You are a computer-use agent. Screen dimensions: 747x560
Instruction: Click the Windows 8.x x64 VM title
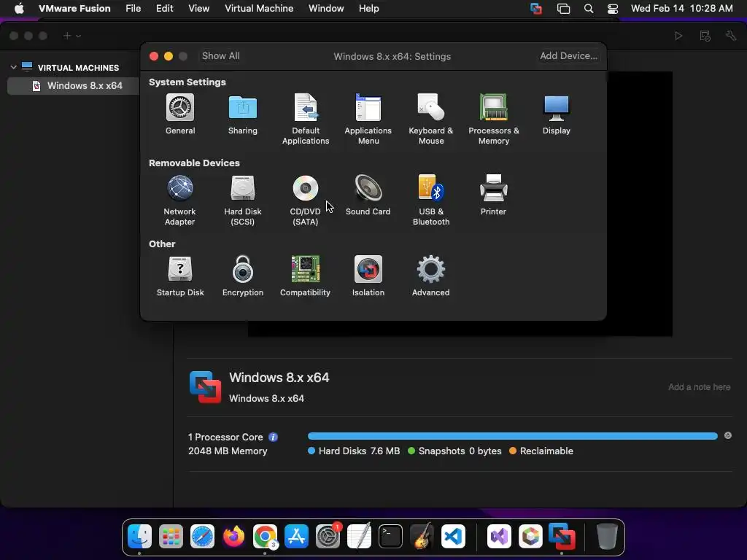279,378
